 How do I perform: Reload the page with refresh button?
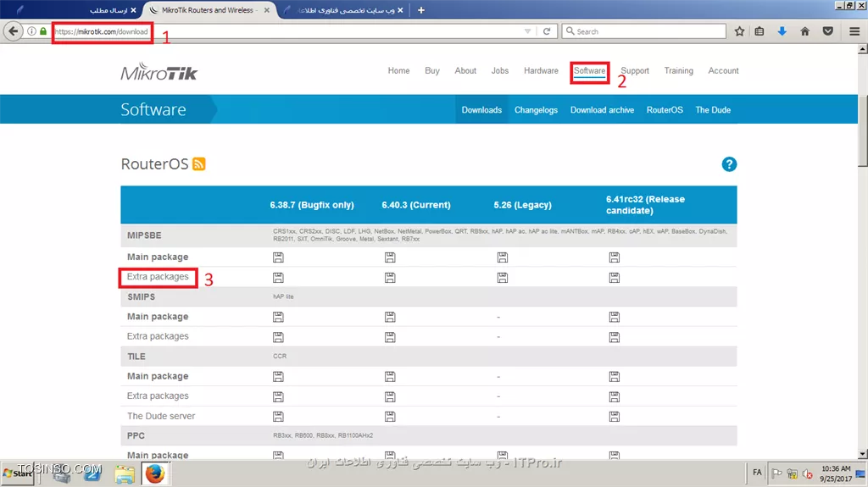point(547,31)
